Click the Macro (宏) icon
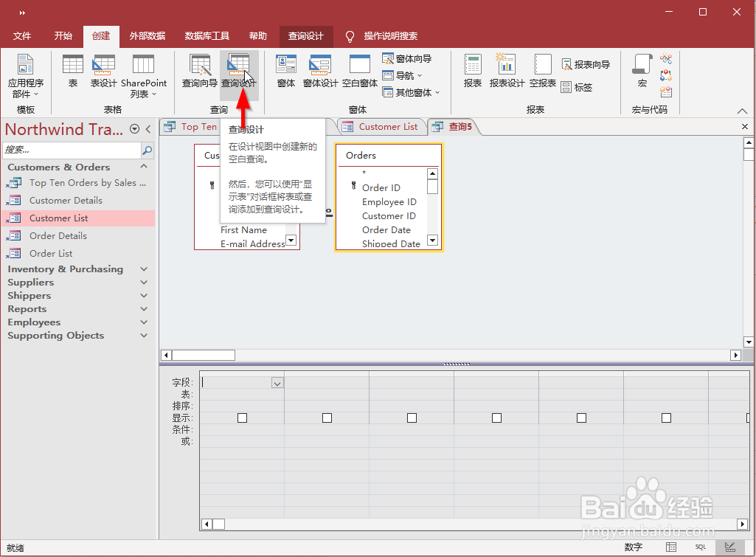Screen dimensions: 756x557 (642, 71)
